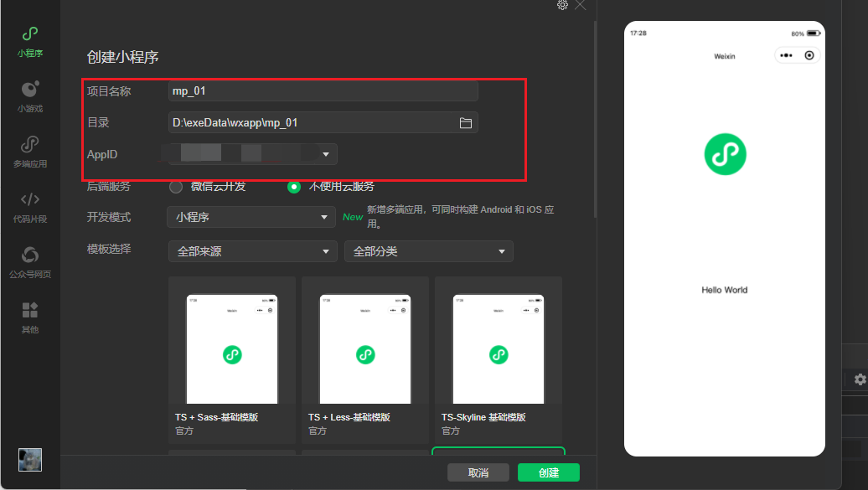Click the 取消 button
The height and width of the screenshot is (490, 868).
(x=478, y=472)
